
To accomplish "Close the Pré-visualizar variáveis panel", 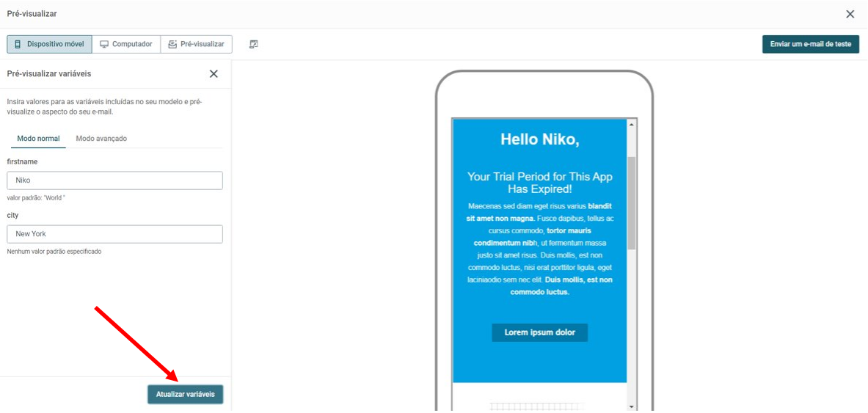I will [x=214, y=73].
